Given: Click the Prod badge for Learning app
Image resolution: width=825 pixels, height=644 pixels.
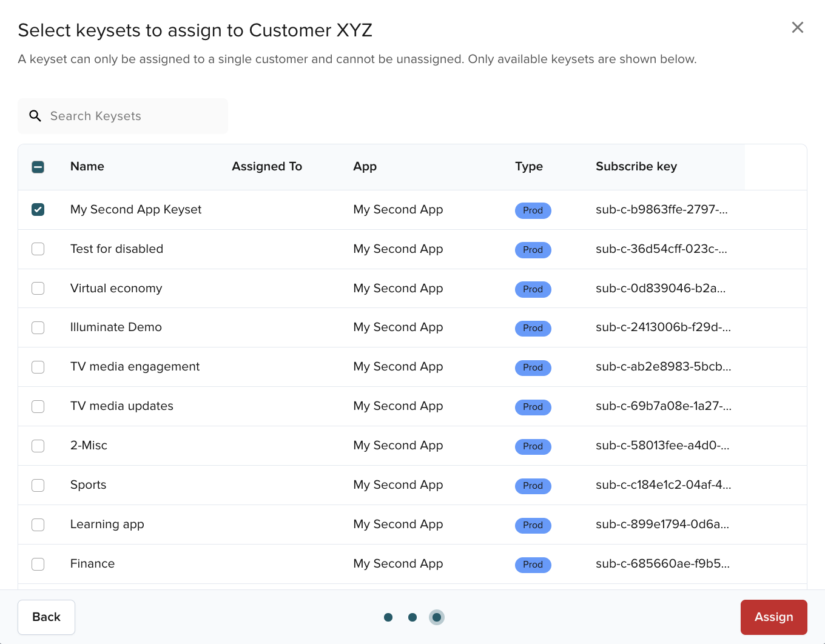Looking at the screenshot, I should click(x=533, y=525).
